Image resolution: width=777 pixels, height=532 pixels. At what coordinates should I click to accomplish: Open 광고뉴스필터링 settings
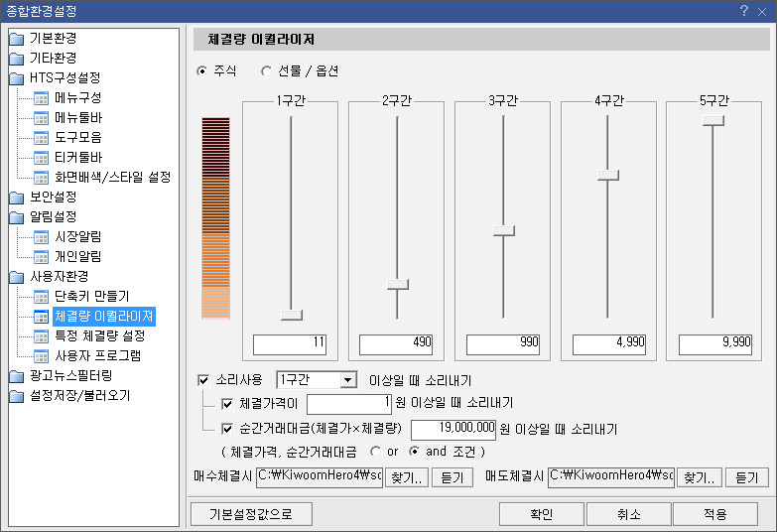[70, 376]
